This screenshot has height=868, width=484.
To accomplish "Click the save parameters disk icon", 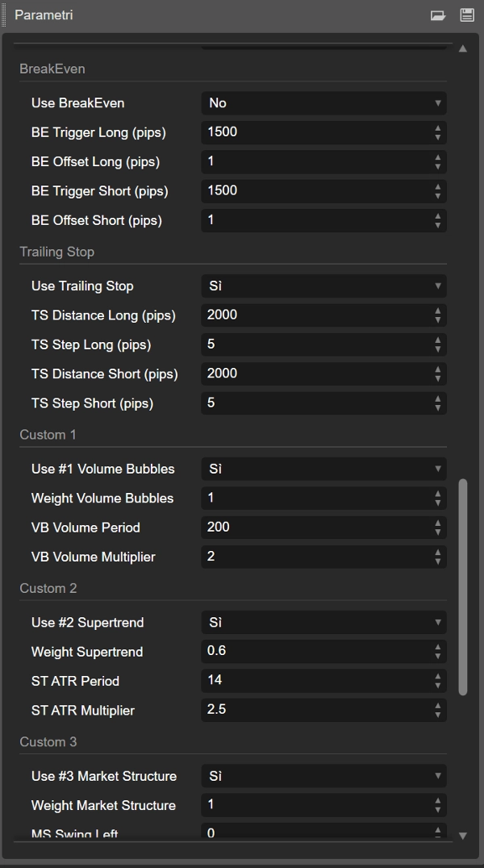I will 466,15.
